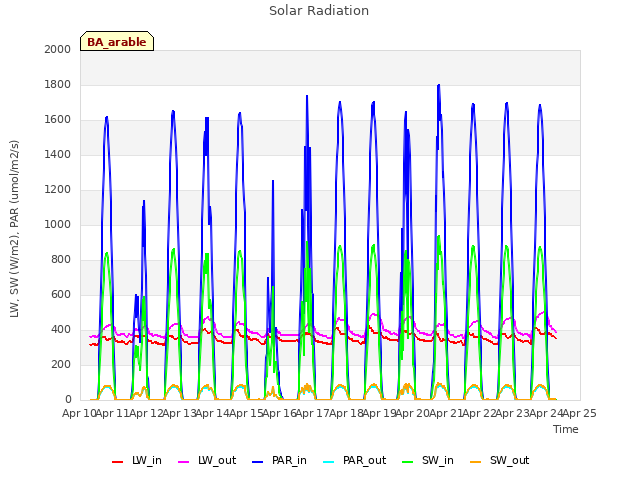Click the Time x-axis label
The image size is (640, 480).
point(566,429)
